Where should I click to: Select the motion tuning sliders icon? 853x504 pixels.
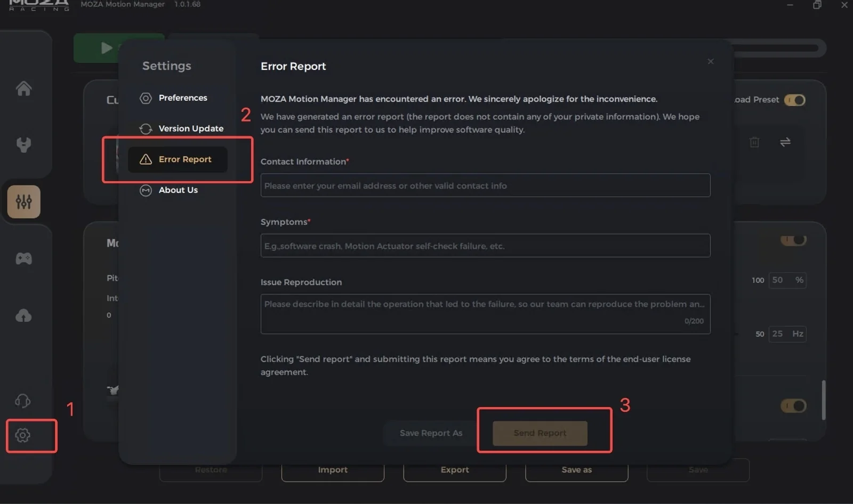pyautogui.click(x=23, y=202)
